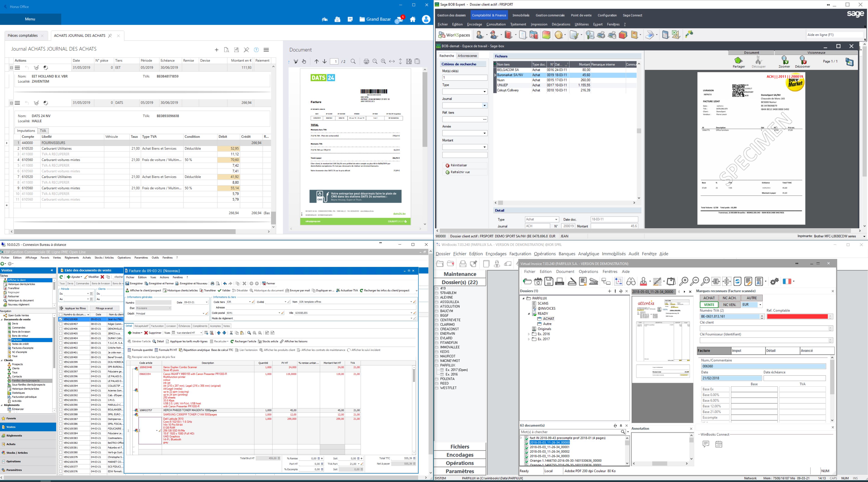Check the box for VEN2100406 row
The width and height of the screenshot is (868, 482).
(x=61, y=329)
